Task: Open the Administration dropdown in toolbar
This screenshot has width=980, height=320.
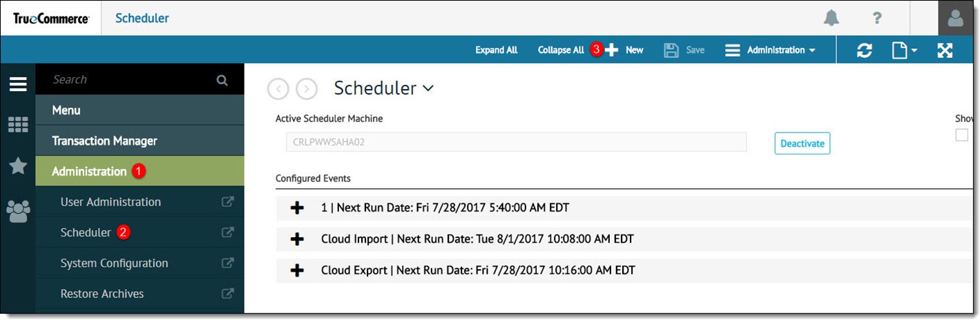Action: click(x=770, y=50)
